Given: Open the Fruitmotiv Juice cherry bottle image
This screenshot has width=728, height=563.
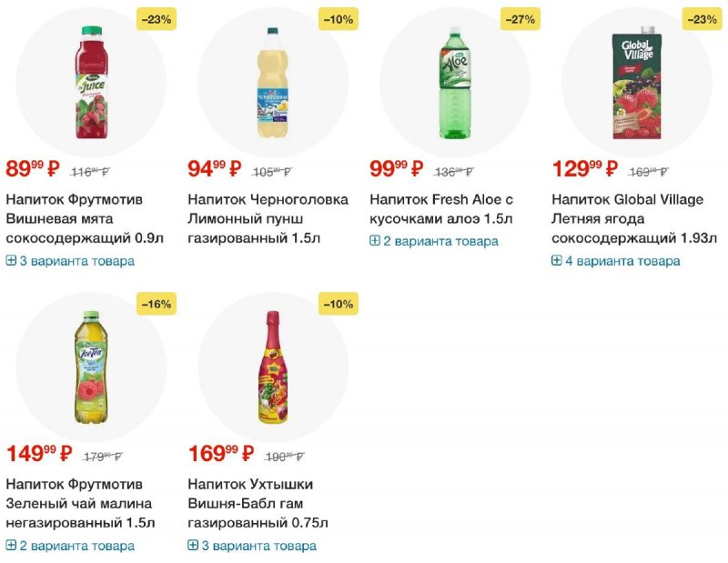Looking at the screenshot, I should click(92, 82).
